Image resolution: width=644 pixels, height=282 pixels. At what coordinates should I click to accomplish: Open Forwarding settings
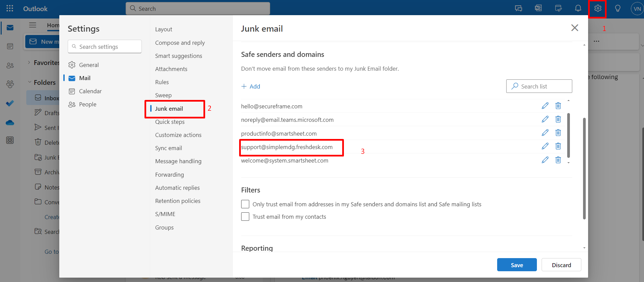tap(169, 175)
